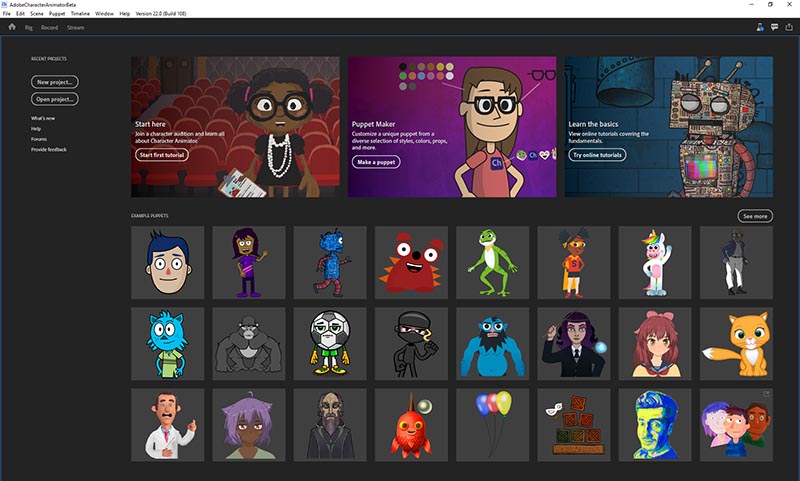Select the gray gorilla puppet
This screenshot has height=481, width=800.
coord(248,344)
